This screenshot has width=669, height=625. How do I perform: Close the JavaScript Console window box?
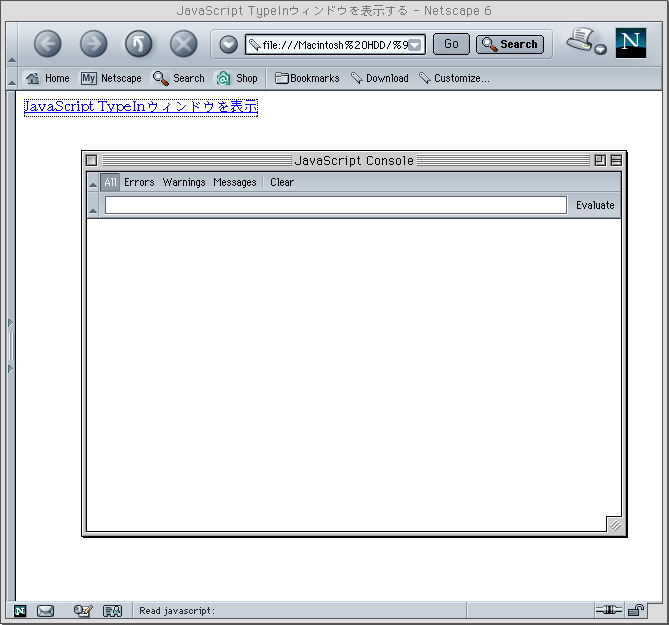tap(91, 160)
